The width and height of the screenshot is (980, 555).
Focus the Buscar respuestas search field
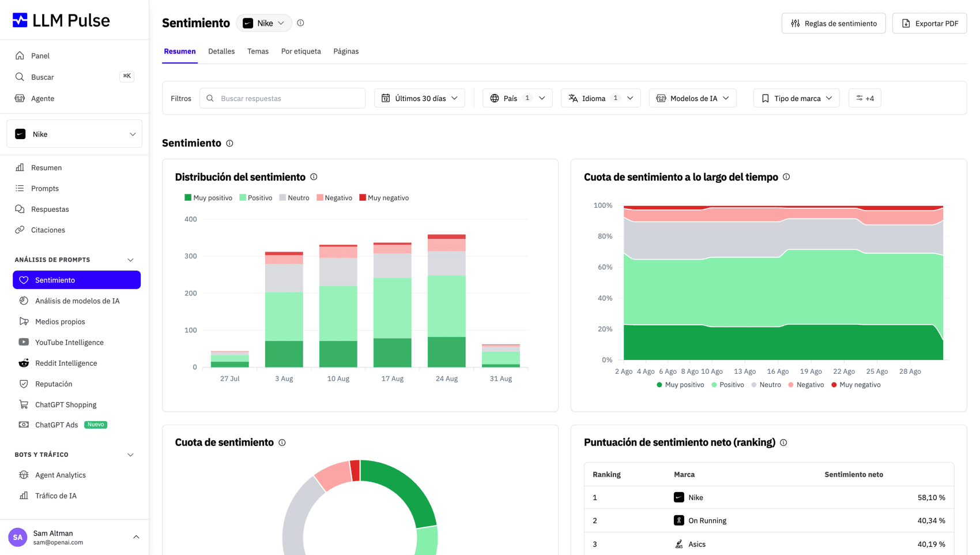click(282, 98)
